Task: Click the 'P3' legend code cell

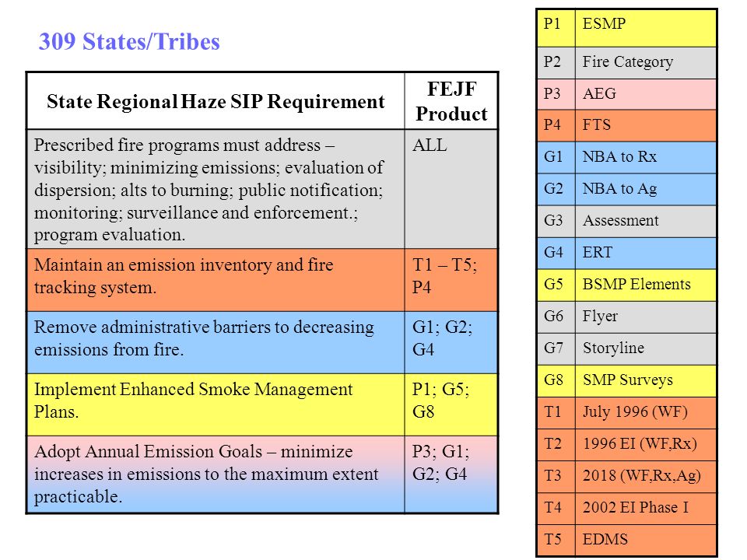Action: point(556,94)
